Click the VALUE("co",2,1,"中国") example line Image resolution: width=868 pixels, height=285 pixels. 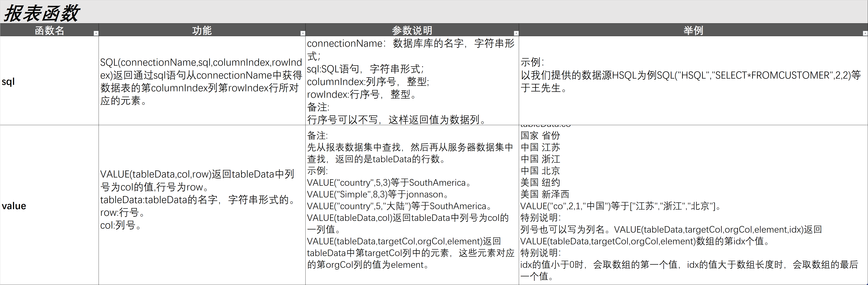click(620, 206)
